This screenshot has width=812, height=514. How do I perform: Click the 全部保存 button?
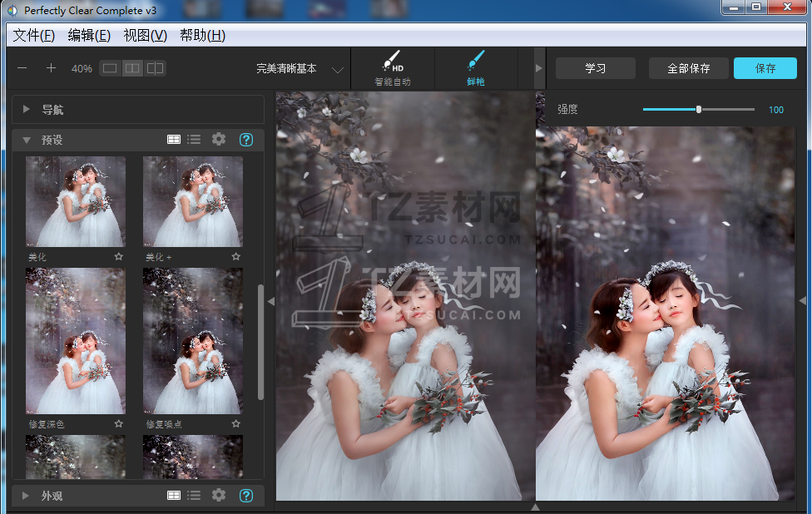[688, 68]
